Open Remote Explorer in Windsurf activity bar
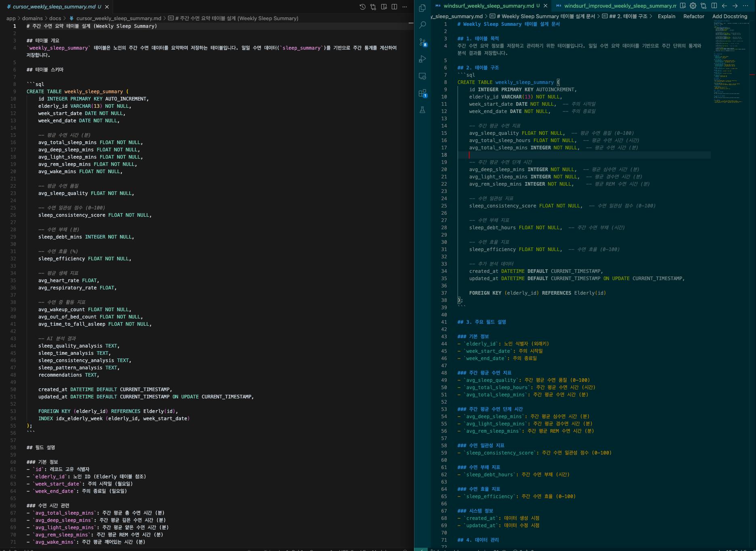Image resolution: width=756 pixels, height=551 pixels. click(x=422, y=76)
